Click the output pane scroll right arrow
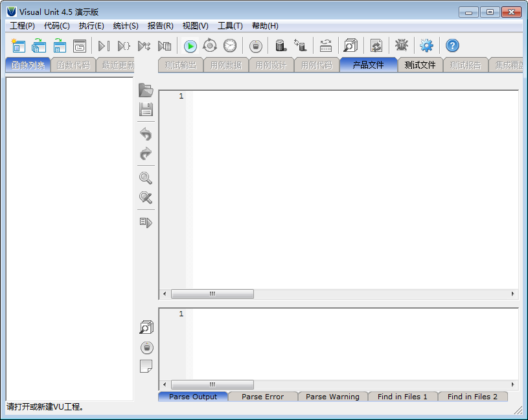528x420 pixels. [x=513, y=384]
